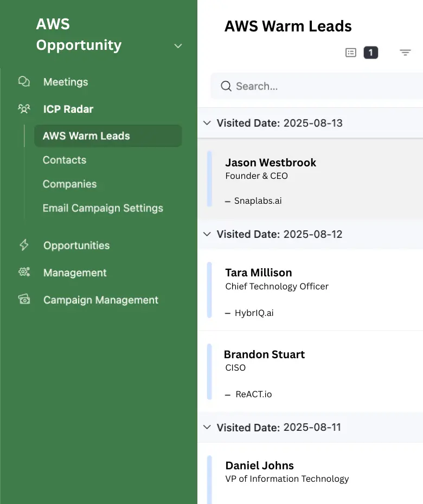Screen dimensions: 423x504
Task: Click the ICP Radar people icon
Action: 24,109
